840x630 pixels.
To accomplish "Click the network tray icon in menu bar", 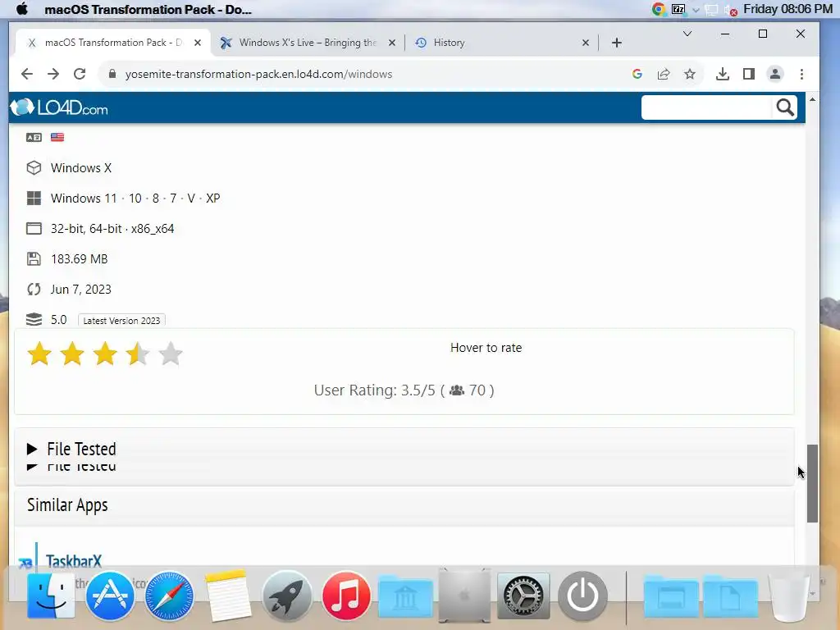I will pos(711,10).
